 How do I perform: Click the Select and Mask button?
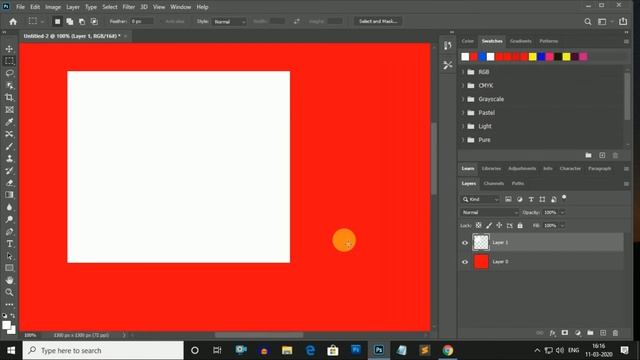[378, 21]
